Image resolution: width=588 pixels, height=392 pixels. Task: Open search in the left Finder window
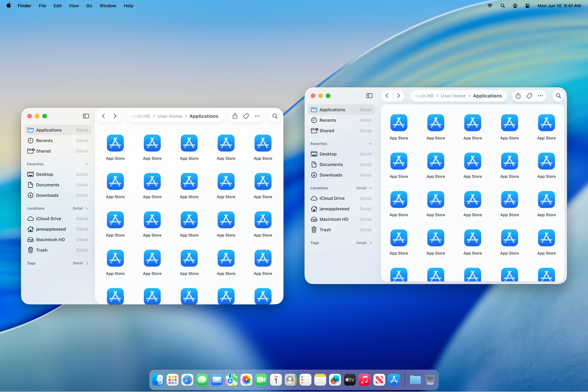click(x=275, y=116)
